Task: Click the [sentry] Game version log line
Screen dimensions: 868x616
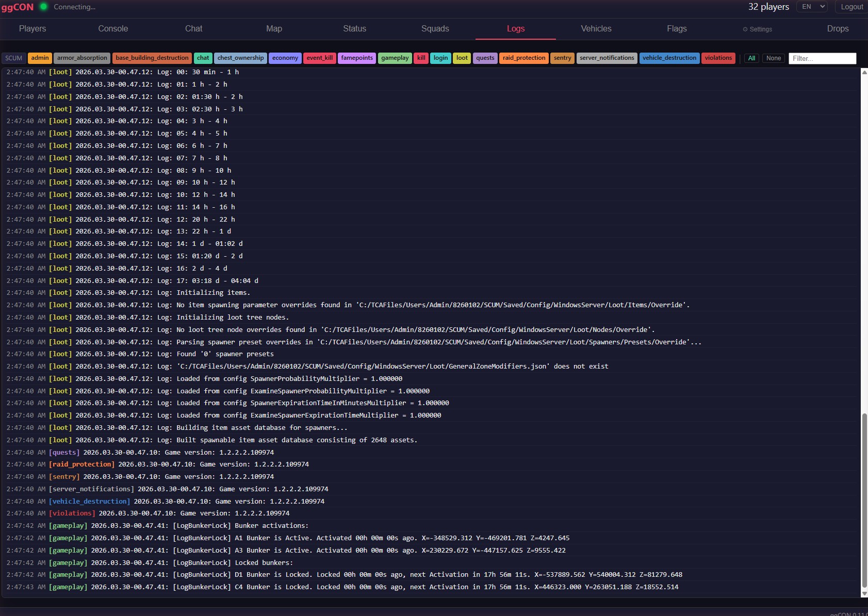Action: [431, 477]
